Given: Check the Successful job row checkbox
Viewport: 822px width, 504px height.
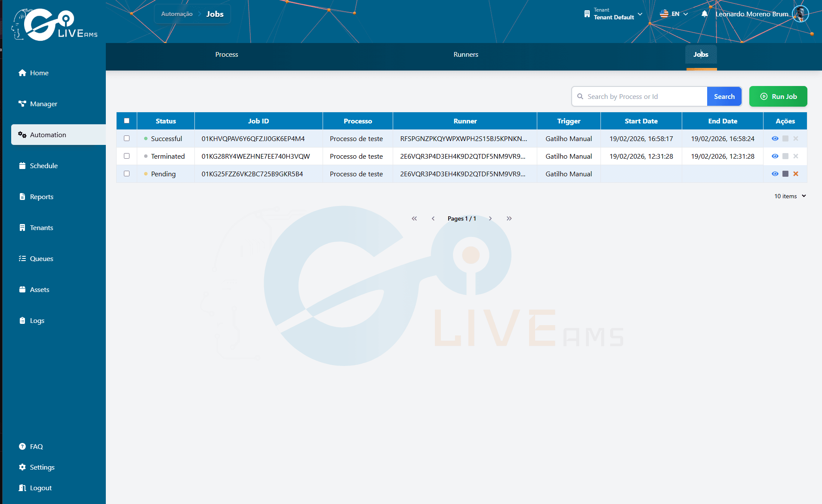Looking at the screenshot, I should point(126,138).
